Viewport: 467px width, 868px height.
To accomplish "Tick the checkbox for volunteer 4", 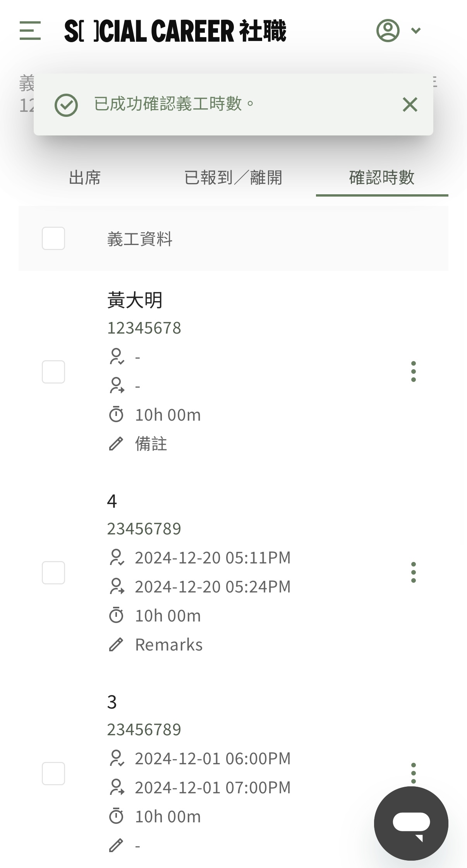I will 53,573.
